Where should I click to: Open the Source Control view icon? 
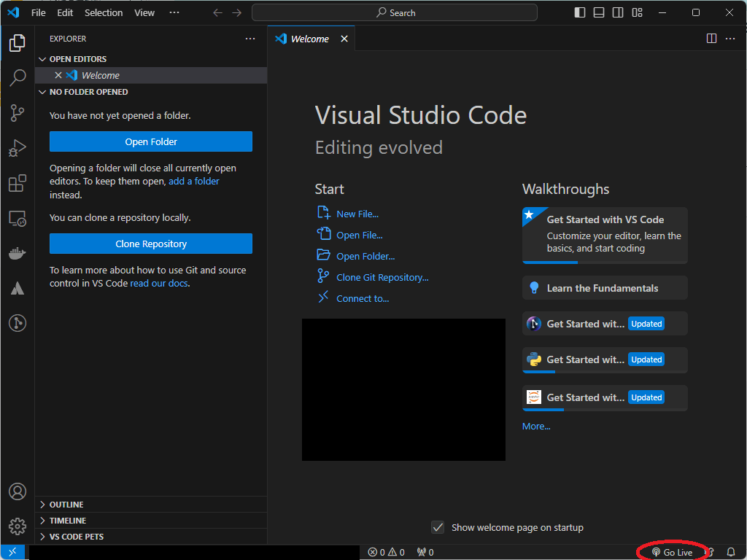tap(18, 113)
